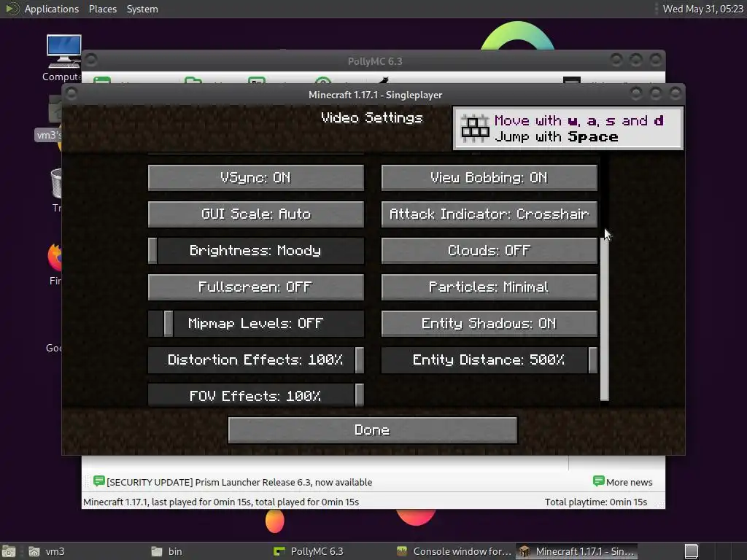Open the Computer desktop icon
The image size is (747, 560).
(63, 57)
